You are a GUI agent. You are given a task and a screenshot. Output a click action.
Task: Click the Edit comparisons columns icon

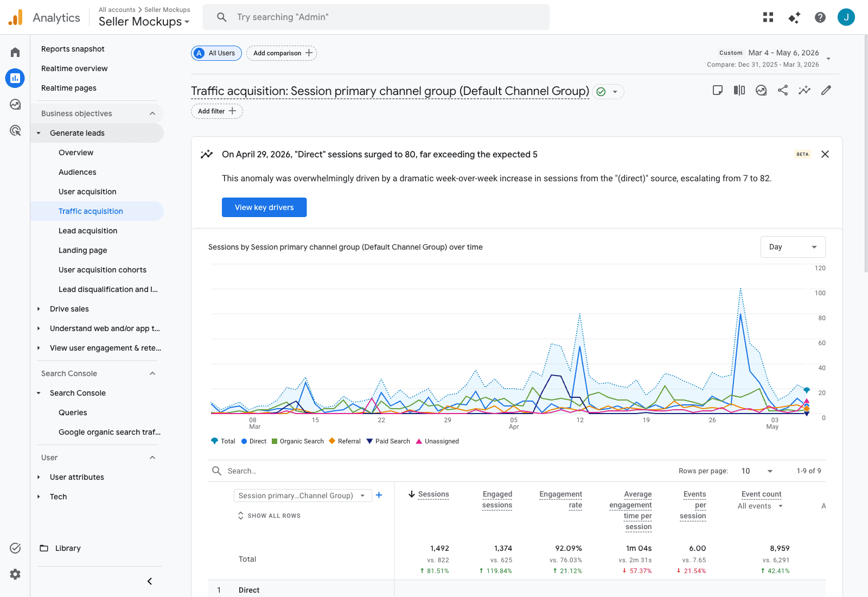[x=739, y=90]
